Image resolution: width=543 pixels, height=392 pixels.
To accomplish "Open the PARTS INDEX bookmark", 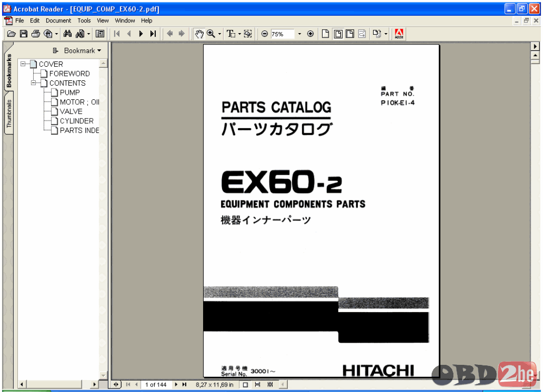I will tap(79, 130).
